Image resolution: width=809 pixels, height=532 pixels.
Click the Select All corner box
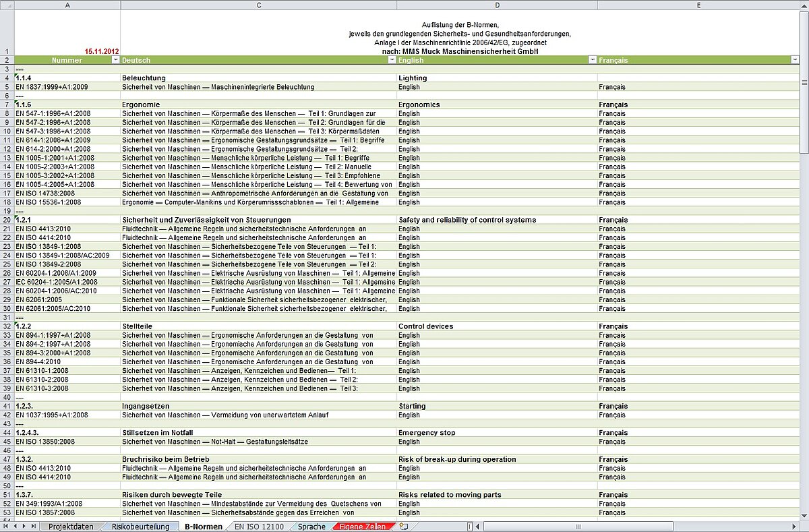point(7,5)
